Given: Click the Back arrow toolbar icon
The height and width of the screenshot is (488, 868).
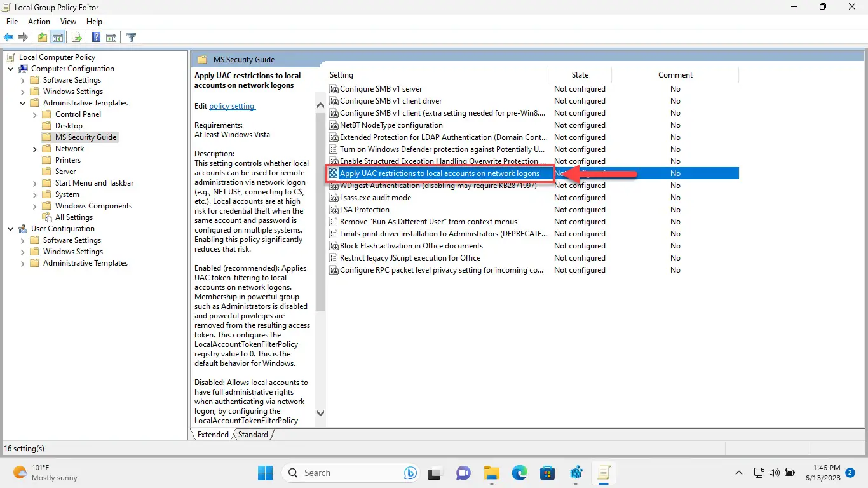Looking at the screenshot, I should pyautogui.click(x=9, y=37).
